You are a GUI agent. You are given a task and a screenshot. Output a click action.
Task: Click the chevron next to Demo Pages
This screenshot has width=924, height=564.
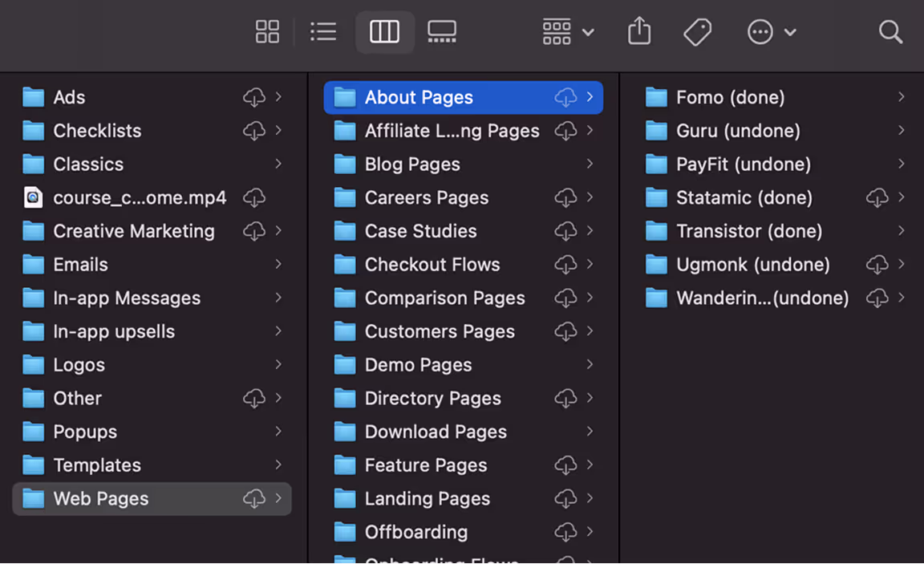[x=590, y=365]
